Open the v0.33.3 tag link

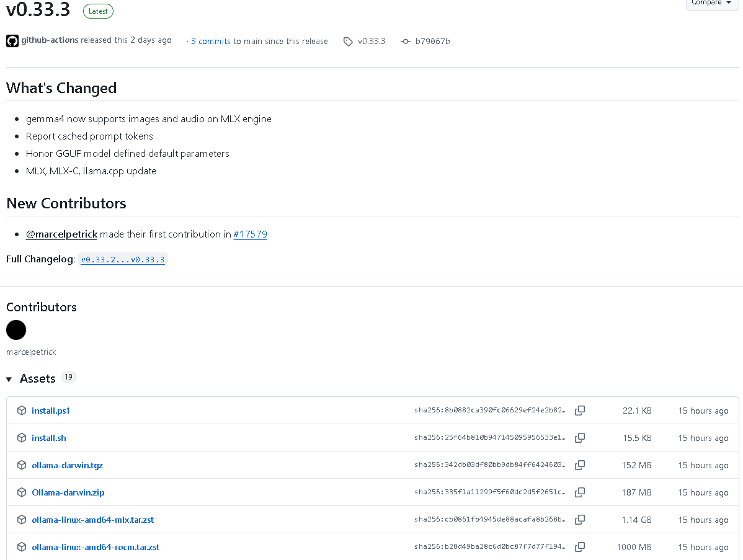tap(371, 41)
